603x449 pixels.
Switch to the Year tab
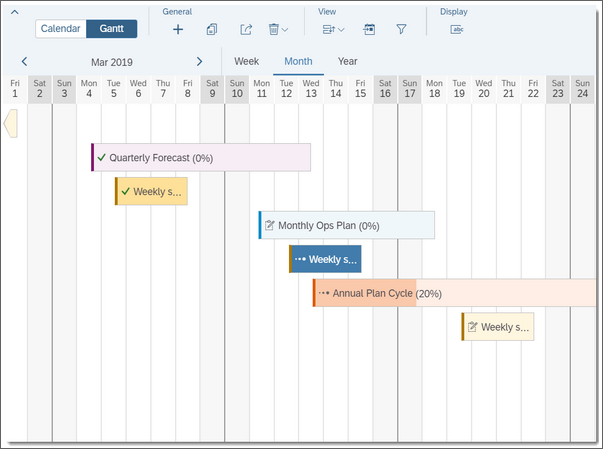coord(347,62)
